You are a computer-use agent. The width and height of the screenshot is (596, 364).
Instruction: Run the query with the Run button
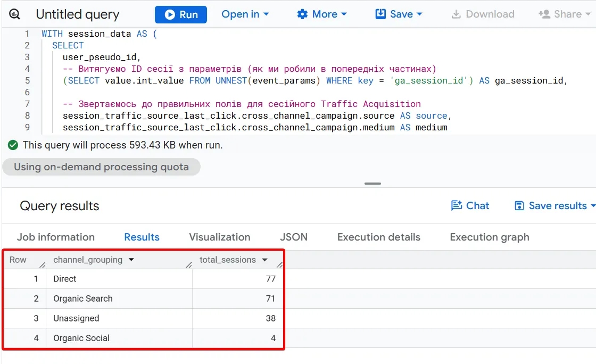(181, 14)
